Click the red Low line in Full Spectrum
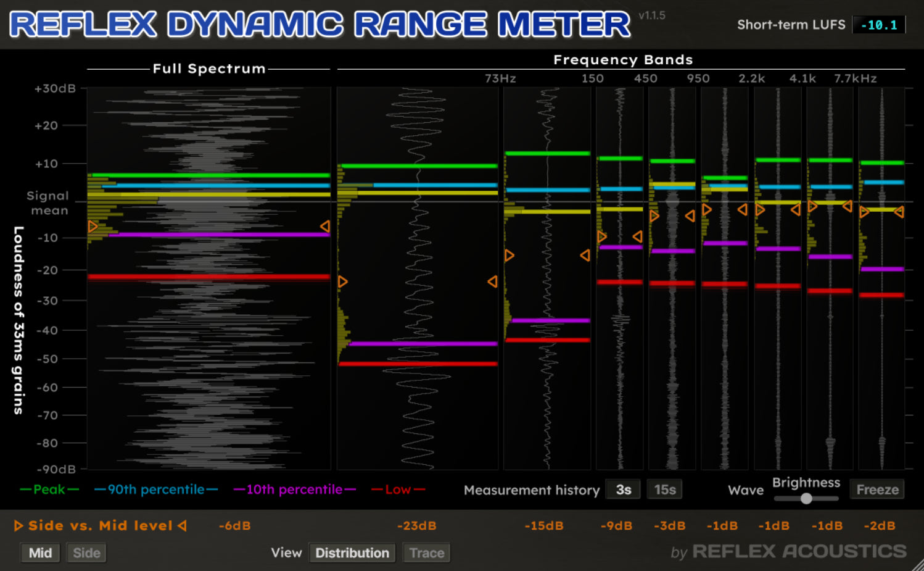This screenshot has height=571, width=924. coord(209,277)
